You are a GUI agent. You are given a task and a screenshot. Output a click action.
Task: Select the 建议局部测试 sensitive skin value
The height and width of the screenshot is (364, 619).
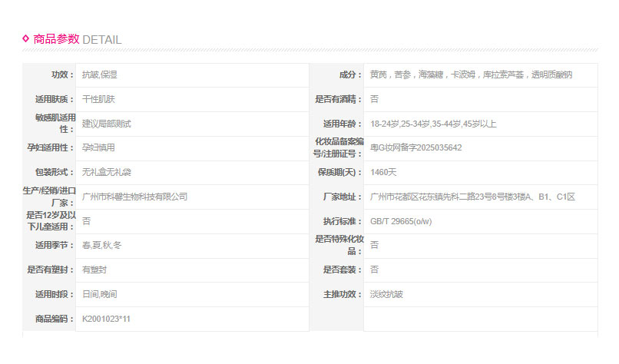pyautogui.click(x=107, y=124)
